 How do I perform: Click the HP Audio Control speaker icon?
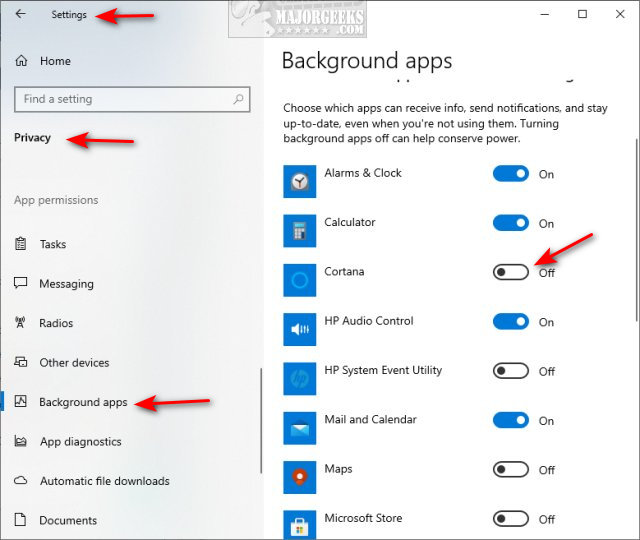[x=300, y=329]
